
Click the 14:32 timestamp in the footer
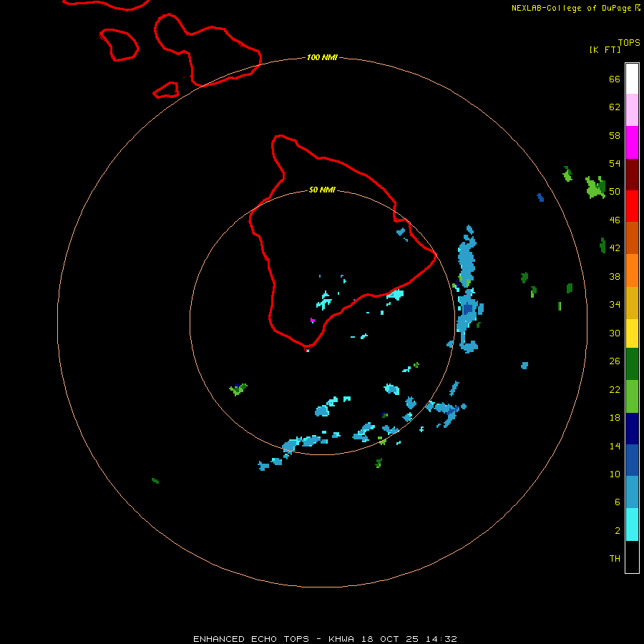click(441, 639)
